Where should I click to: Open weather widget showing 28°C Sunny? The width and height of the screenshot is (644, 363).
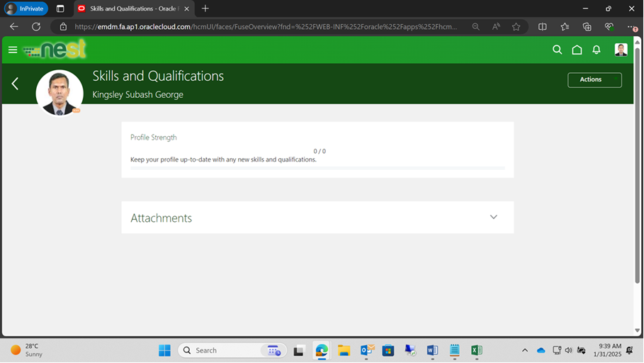pyautogui.click(x=26, y=350)
